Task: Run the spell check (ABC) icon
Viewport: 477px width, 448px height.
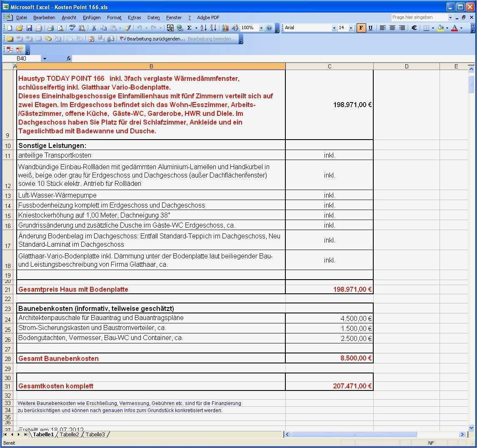Action: coord(72,28)
